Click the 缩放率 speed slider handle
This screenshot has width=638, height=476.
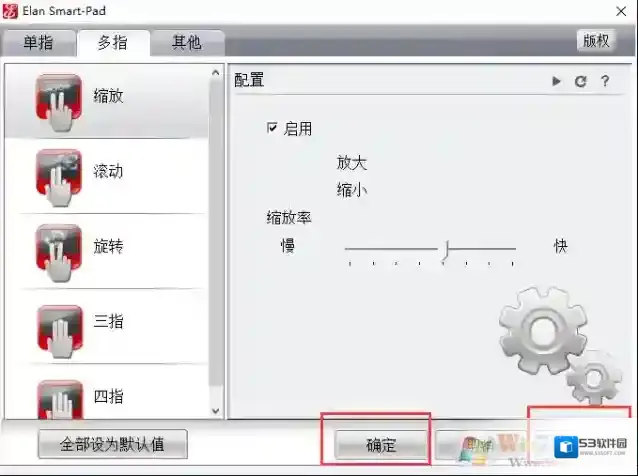coord(446,249)
